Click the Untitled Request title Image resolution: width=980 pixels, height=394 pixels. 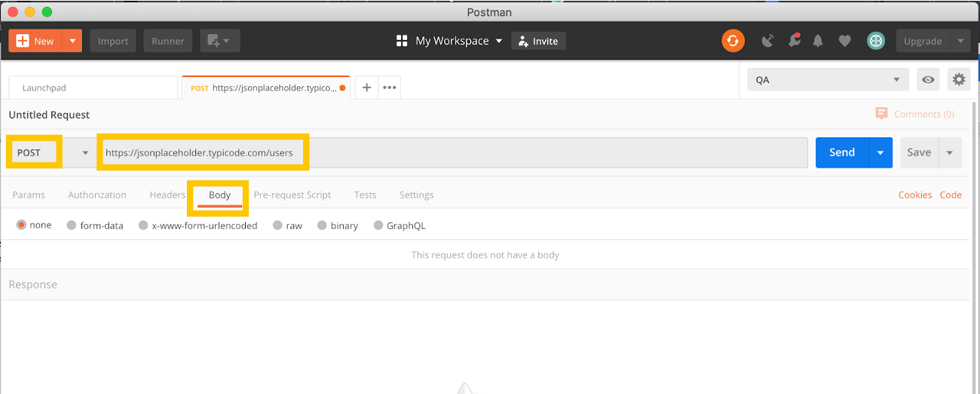pyautogui.click(x=49, y=115)
